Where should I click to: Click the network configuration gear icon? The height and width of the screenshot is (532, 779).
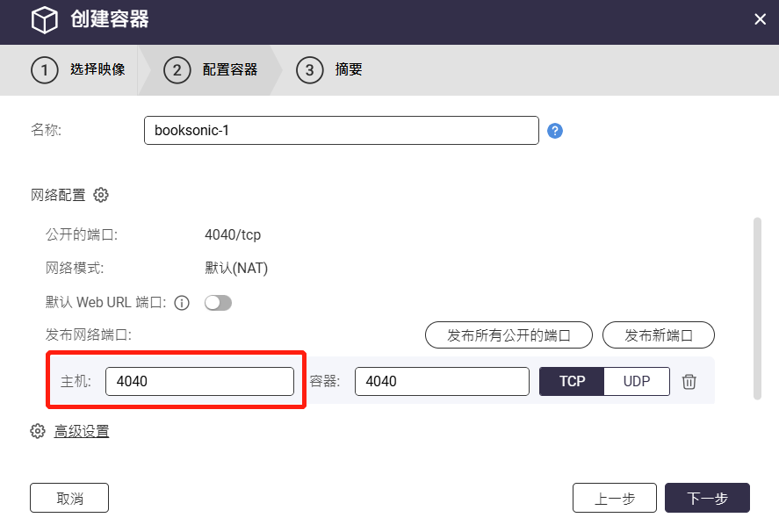tap(101, 195)
